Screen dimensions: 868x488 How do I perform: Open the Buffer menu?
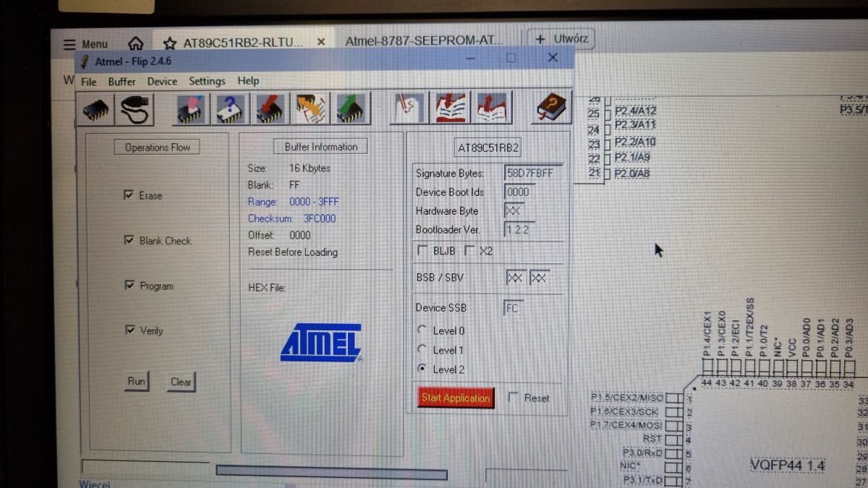click(122, 81)
